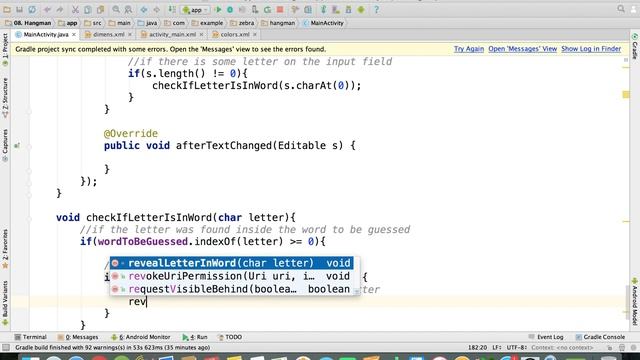640x360 pixels.
Task: Select revokeUriPermission autocomplete suggestion
Action: point(231,276)
